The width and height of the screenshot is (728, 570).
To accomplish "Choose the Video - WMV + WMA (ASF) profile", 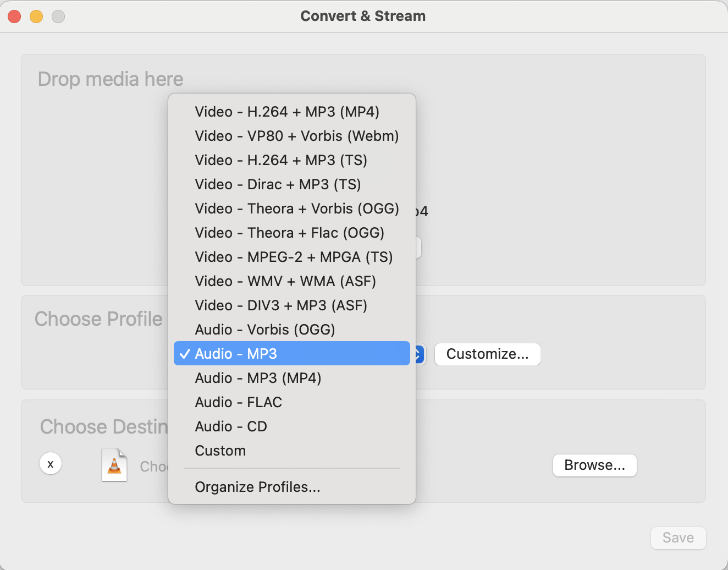I will [x=285, y=281].
